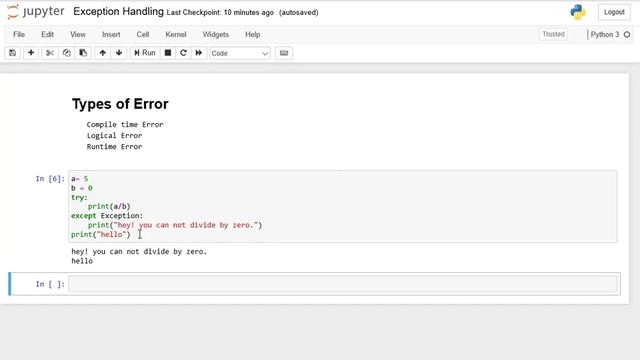Viewport: 640px width, 360px height.
Task: Click the 'Logical Error' text line
Action: 114,136
